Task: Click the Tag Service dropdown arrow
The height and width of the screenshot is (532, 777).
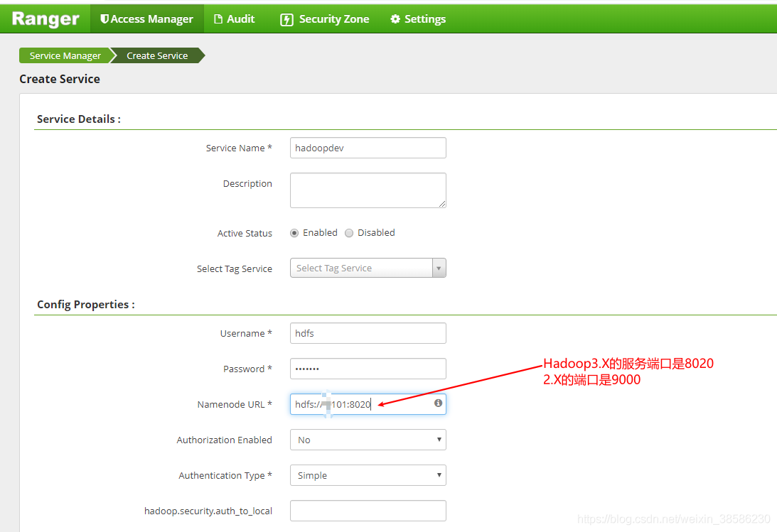Action: click(439, 268)
